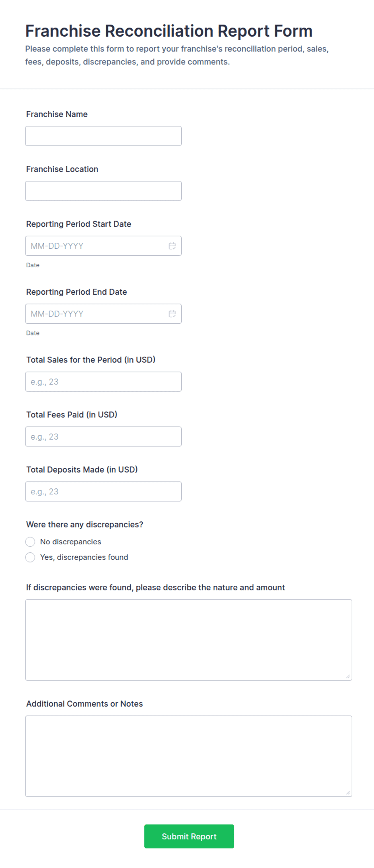Click the Date helper text below start date
This screenshot has height=868, width=374.
click(x=33, y=265)
